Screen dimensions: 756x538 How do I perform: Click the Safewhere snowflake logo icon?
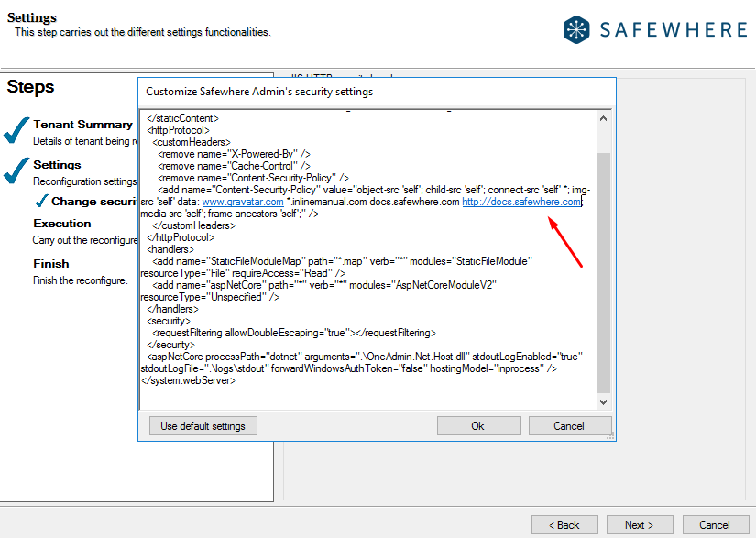coord(578,29)
